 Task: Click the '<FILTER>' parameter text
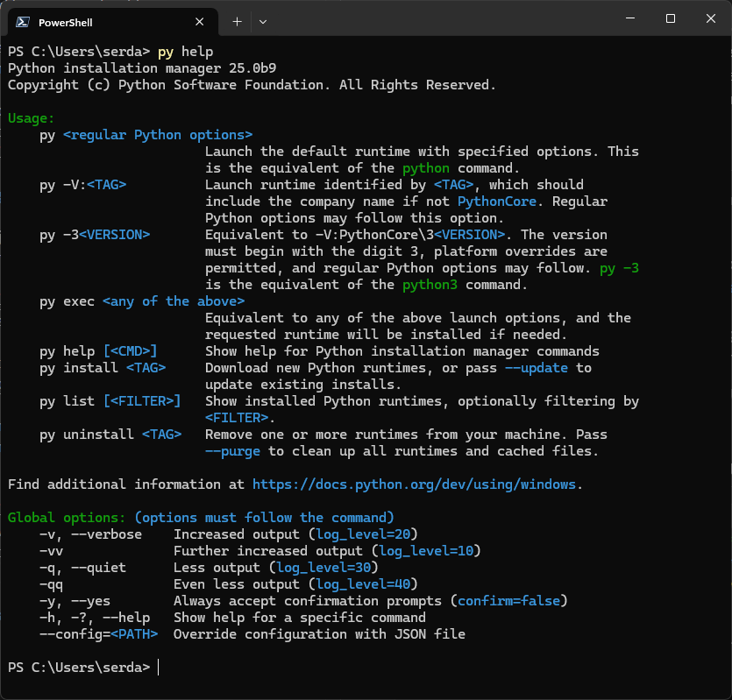pyautogui.click(x=234, y=417)
